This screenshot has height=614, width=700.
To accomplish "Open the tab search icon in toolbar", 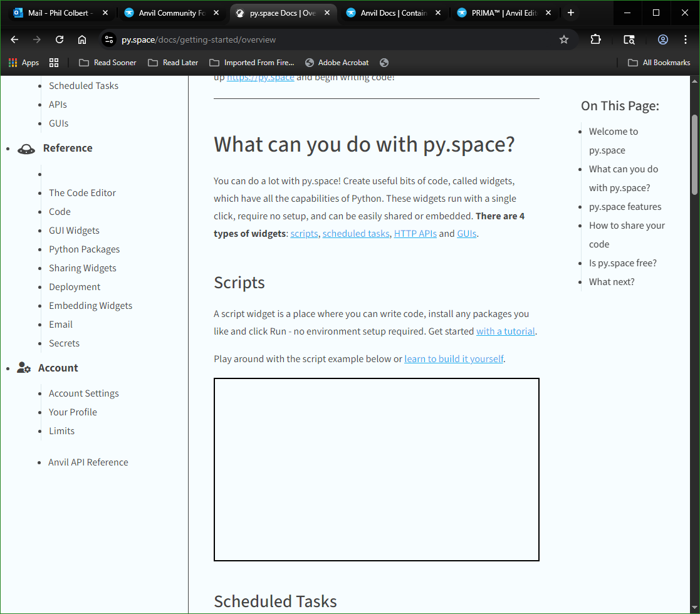I will [629, 39].
